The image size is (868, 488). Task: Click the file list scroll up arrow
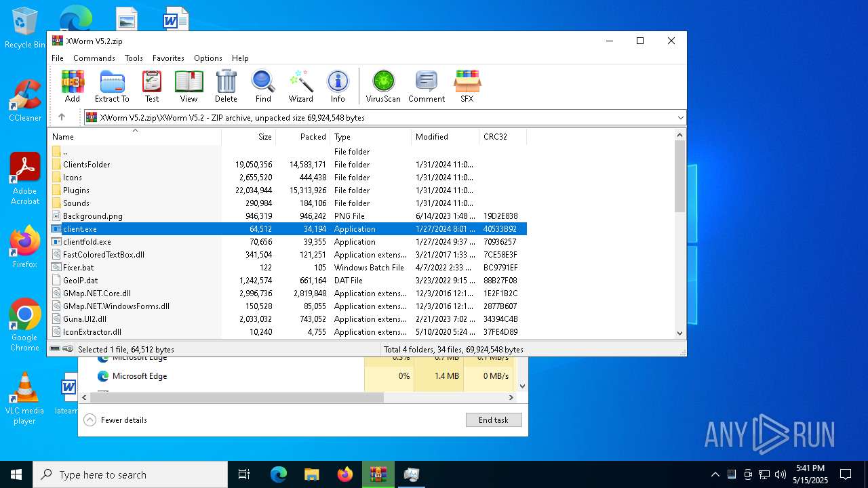coord(680,135)
